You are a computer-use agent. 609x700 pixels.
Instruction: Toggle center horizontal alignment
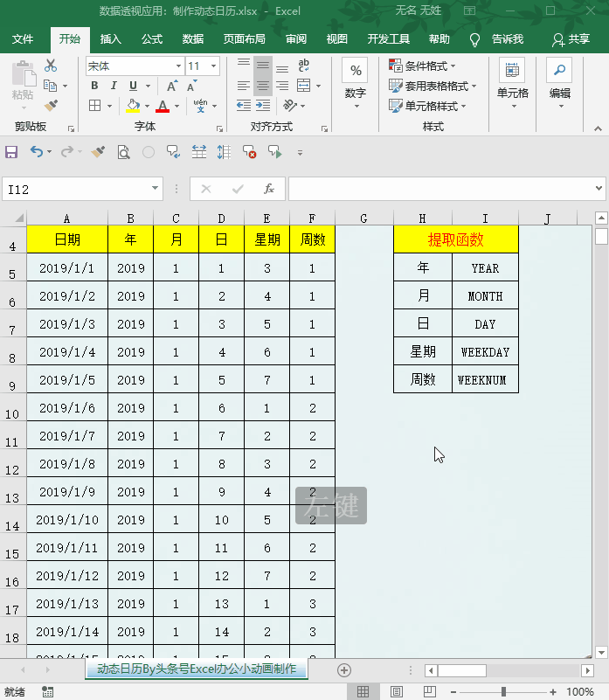tap(263, 86)
